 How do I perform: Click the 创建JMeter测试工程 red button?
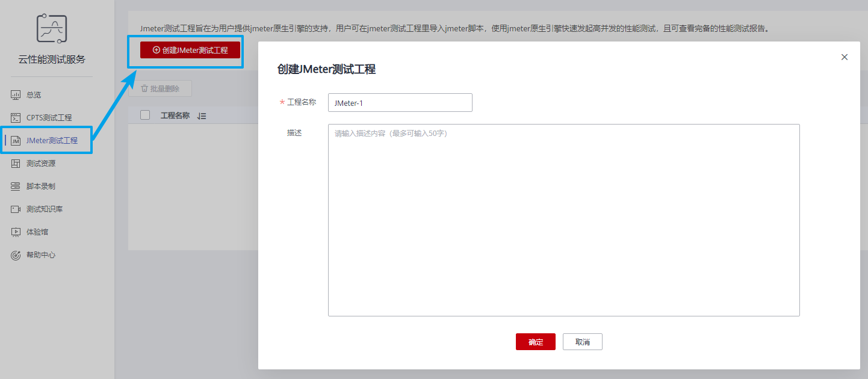click(190, 50)
